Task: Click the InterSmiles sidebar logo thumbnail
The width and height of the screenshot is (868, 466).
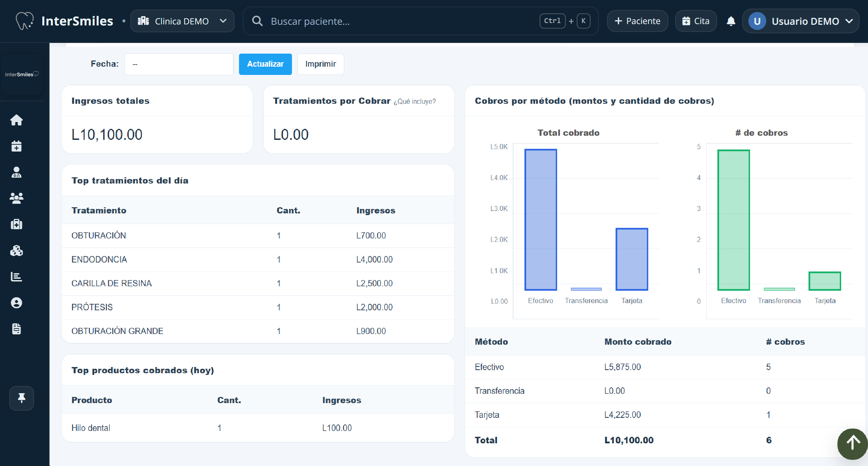Action: [22, 74]
